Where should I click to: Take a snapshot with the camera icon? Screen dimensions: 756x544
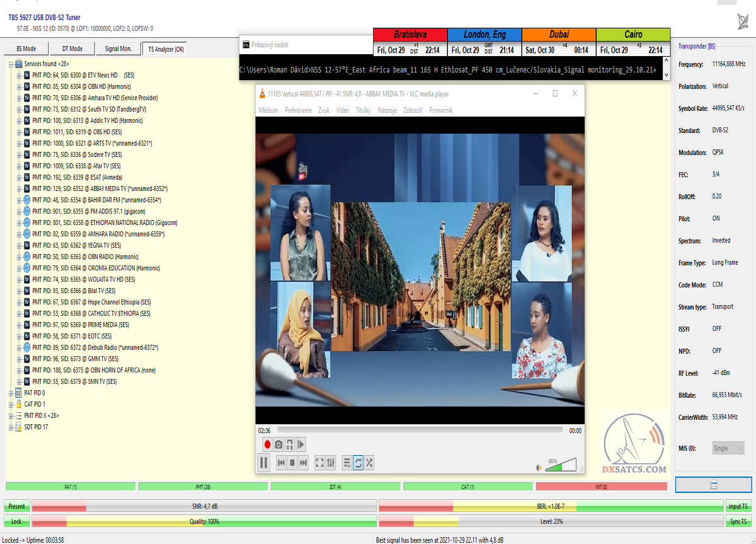278,444
